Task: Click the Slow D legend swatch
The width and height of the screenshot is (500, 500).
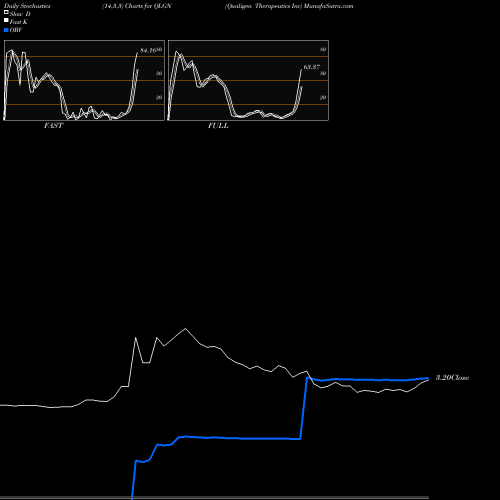Action: click(6, 13)
